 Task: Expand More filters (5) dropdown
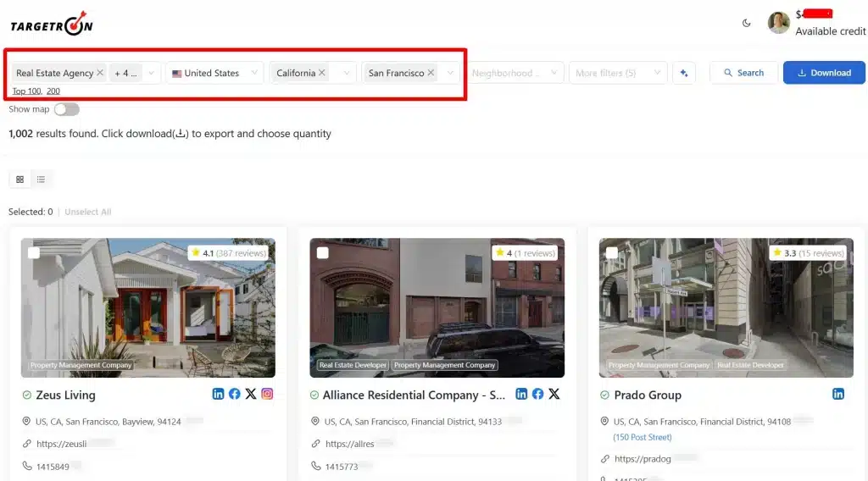click(x=617, y=73)
